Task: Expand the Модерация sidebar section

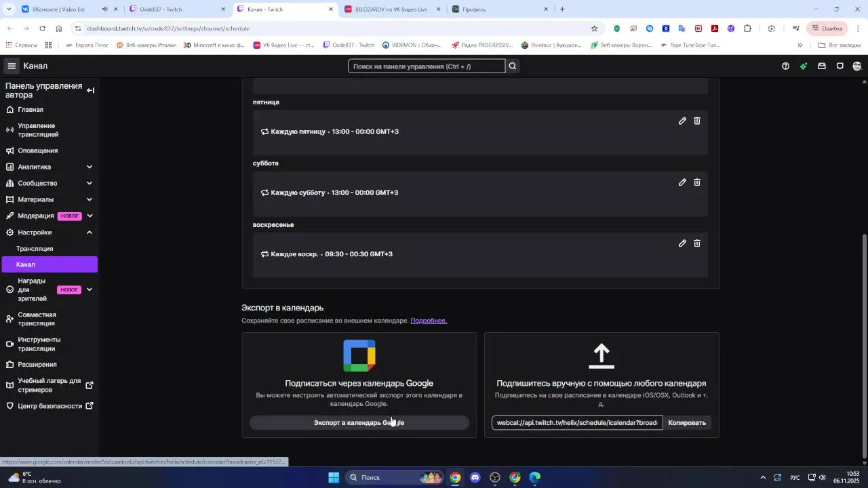Action: [90, 216]
